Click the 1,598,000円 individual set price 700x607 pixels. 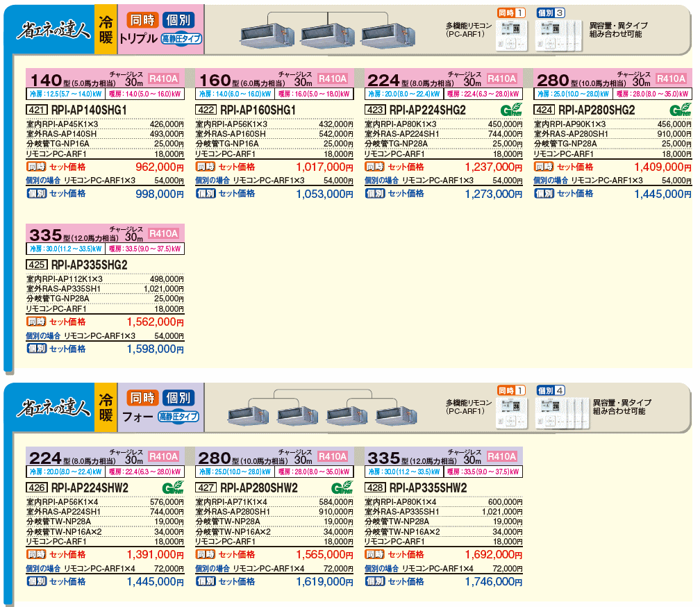(156, 349)
